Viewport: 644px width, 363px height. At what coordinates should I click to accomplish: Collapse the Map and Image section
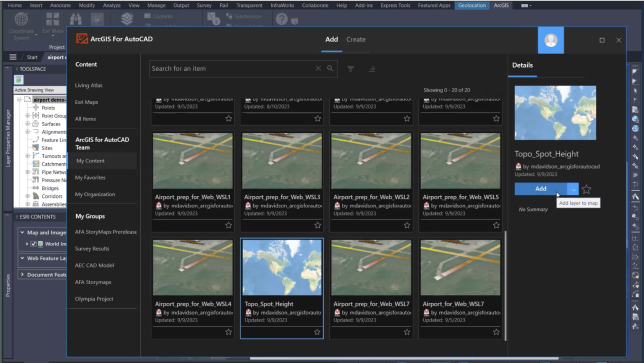[22, 232]
